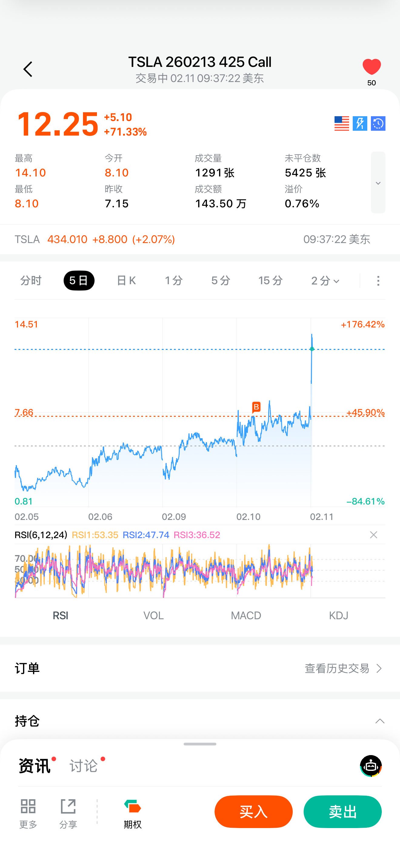The width and height of the screenshot is (400, 868).
Task: Tap the blue clock history icon
Action: tap(378, 123)
